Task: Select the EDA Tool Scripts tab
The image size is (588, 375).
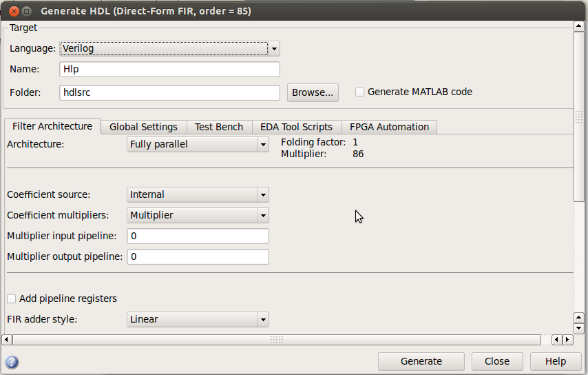Action: click(296, 127)
